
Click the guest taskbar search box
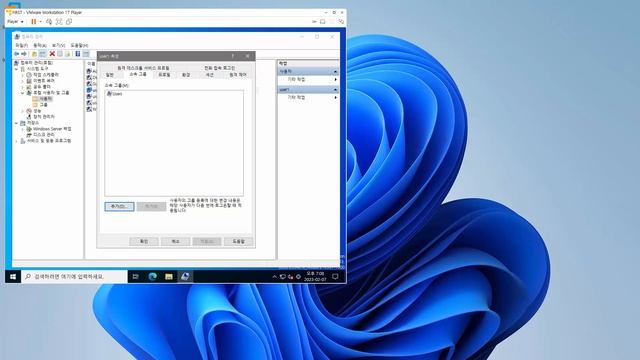click(74, 277)
